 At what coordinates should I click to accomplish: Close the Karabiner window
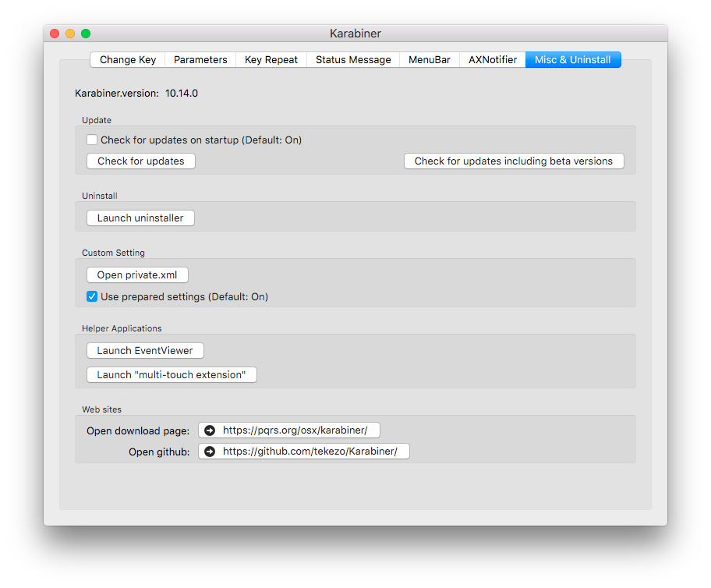[x=55, y=34]
